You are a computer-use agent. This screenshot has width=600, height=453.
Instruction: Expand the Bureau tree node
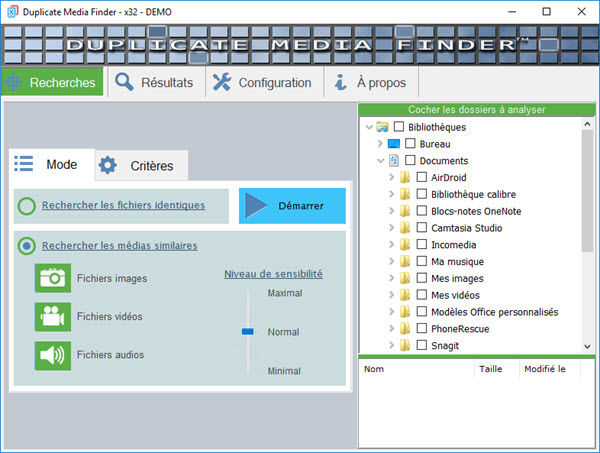(x=380, y=143)
